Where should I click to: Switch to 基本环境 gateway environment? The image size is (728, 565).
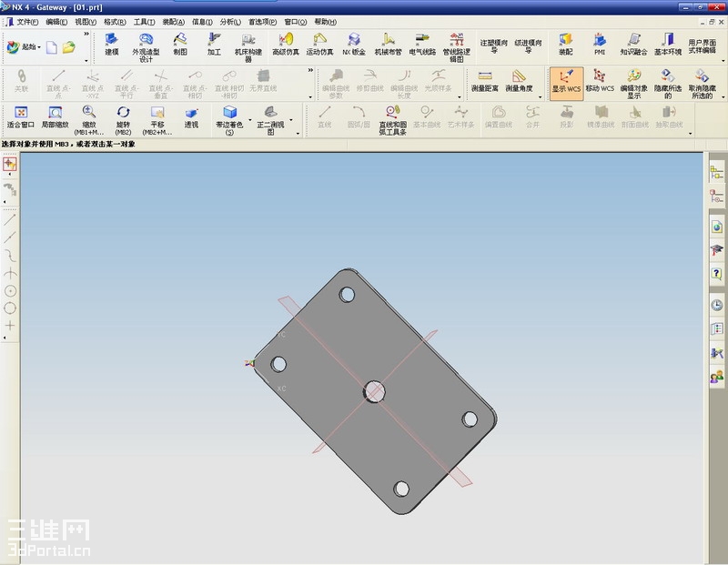point(668,45)
